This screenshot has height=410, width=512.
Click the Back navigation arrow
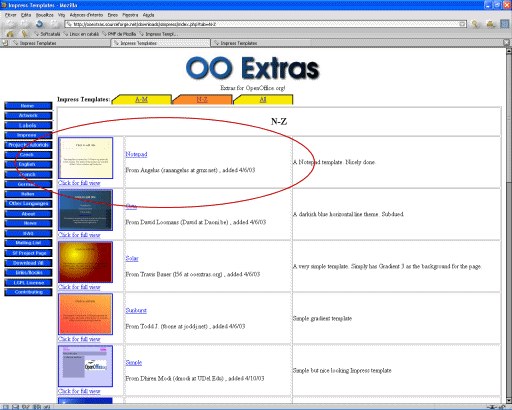click(10, 24)
